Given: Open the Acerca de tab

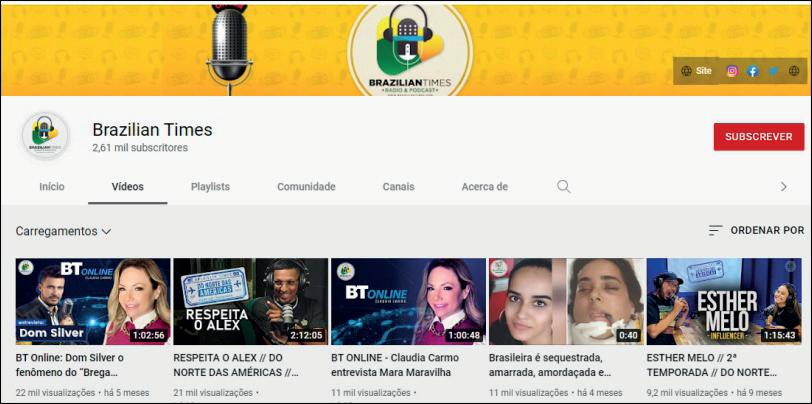Looking at the screenshot, I should [x=485, y=187].
